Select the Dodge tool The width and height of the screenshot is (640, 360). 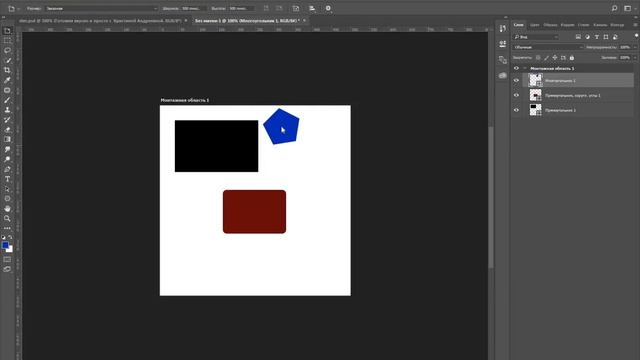coord(7,159)
